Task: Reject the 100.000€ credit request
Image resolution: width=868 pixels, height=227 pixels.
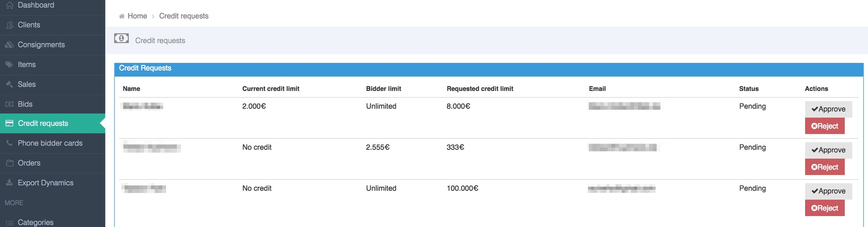Action: [824, 208]
